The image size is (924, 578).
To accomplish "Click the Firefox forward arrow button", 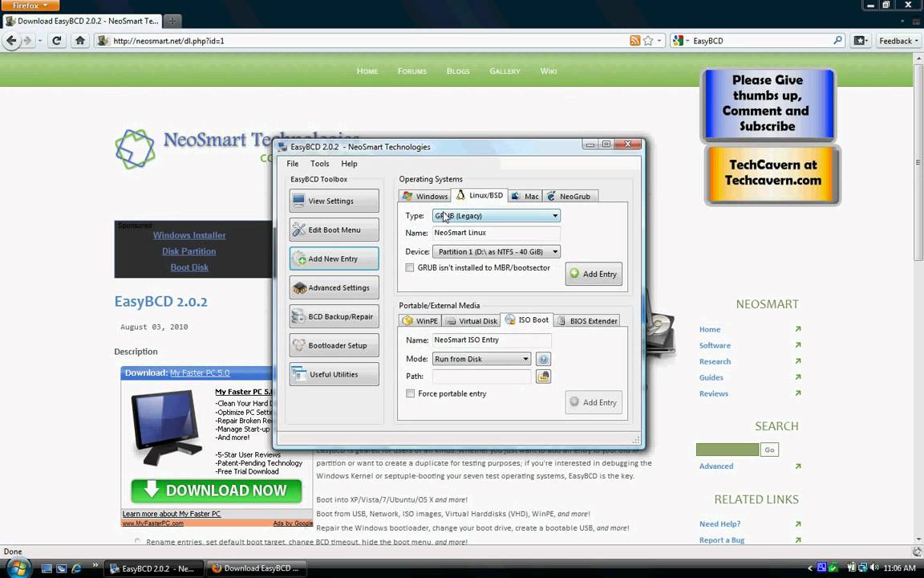I will click(x=27, y=41).
